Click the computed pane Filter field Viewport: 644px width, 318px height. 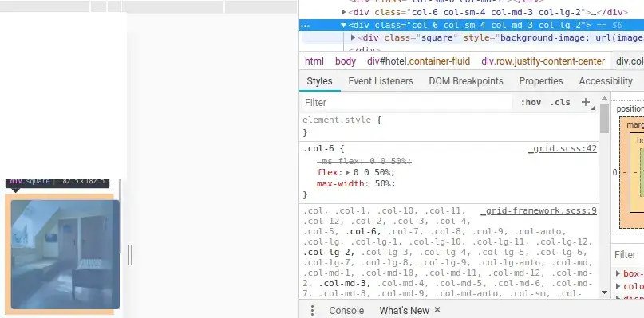628,255
